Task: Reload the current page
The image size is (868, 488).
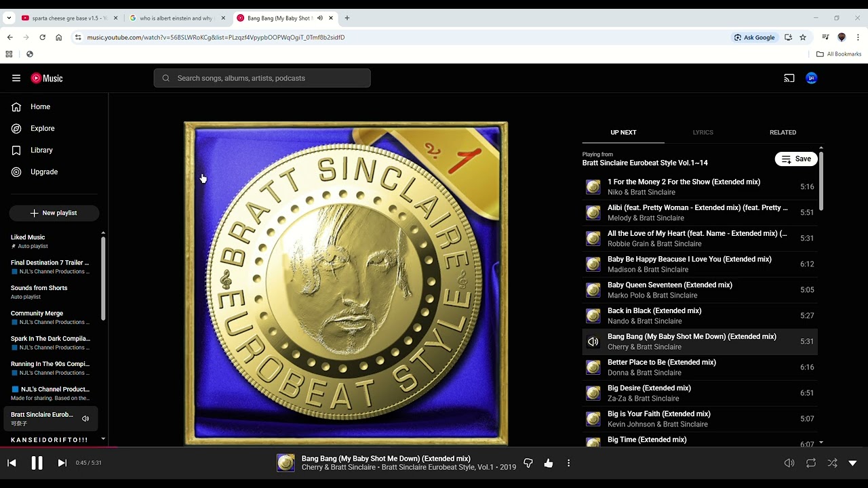Action: [42, 37]
